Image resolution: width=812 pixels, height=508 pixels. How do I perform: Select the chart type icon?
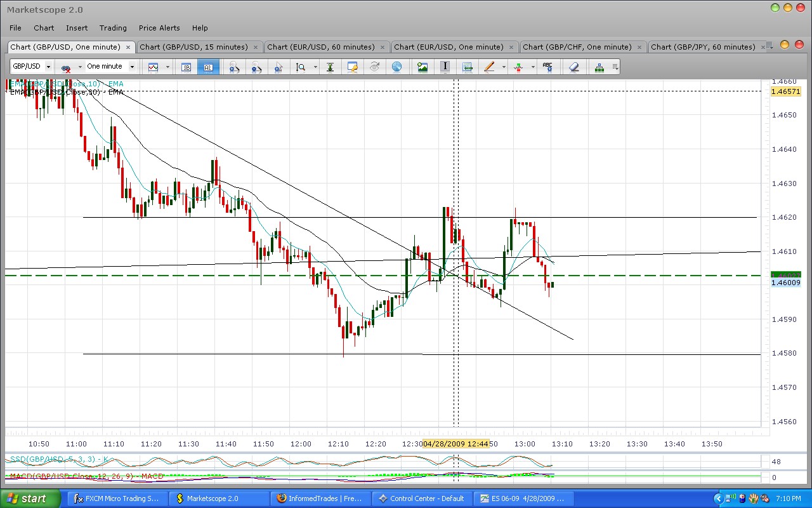(153, 67)
